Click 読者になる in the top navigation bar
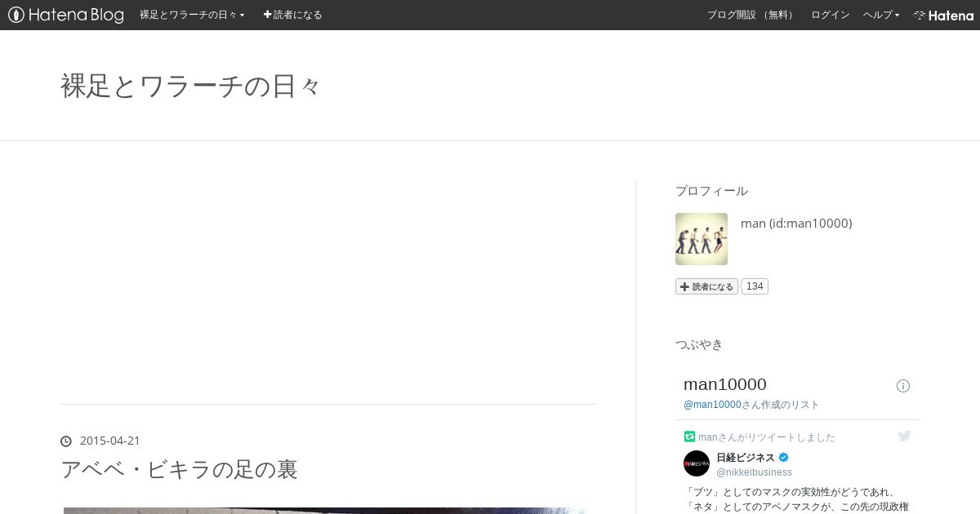Viewport: 980px width, 514px height. click(292, 15)
